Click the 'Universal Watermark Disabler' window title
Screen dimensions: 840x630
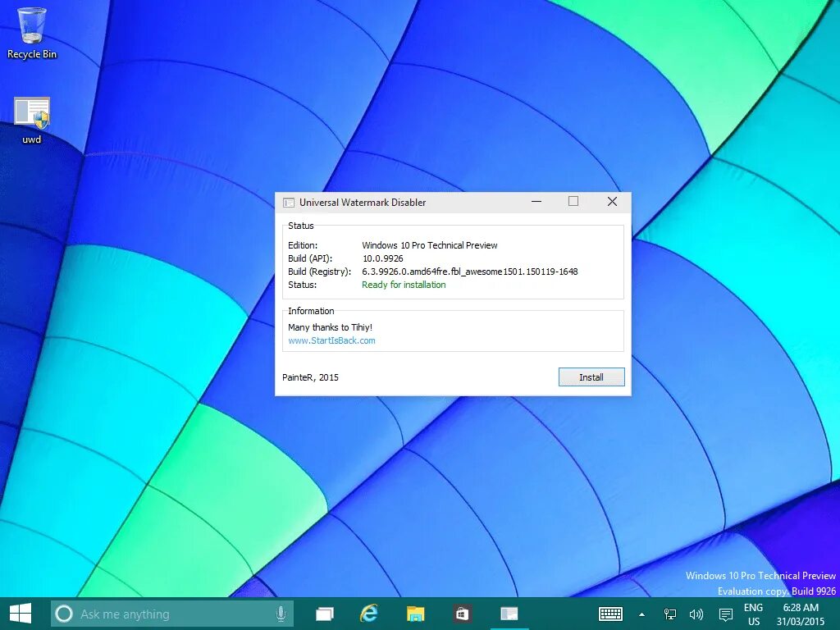(x=363, y=203)
